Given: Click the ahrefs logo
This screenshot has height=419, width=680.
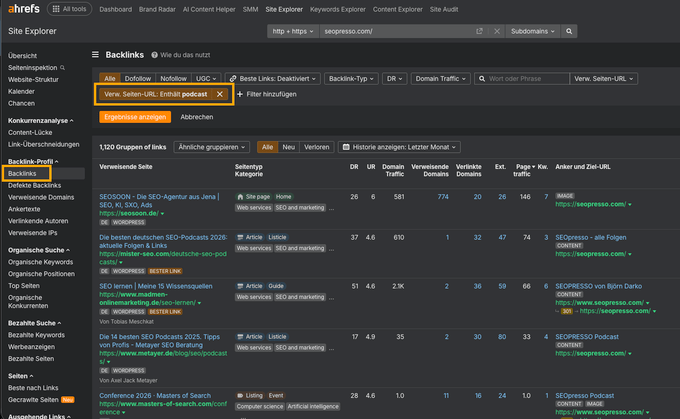Looking at the screenshot, I should pyautogui.click(x=24, y=8).
